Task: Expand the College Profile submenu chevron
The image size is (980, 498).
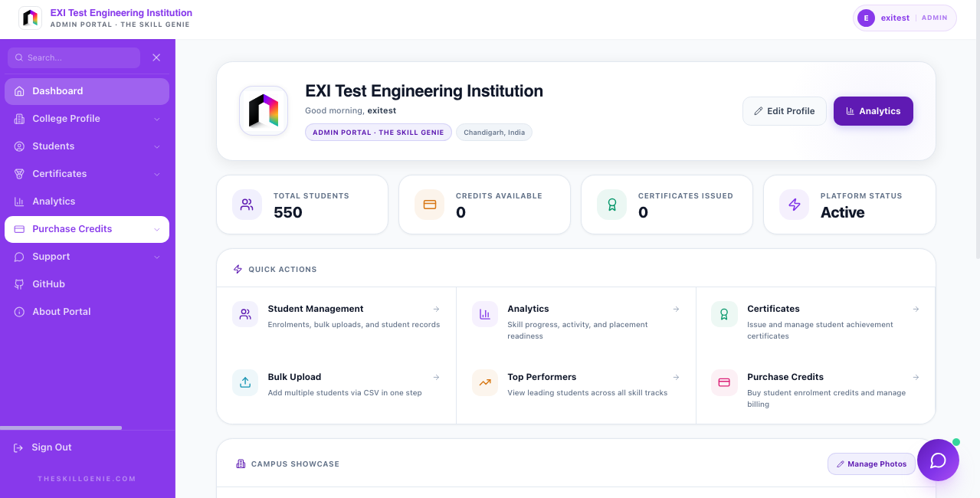Action: point(156,119)
